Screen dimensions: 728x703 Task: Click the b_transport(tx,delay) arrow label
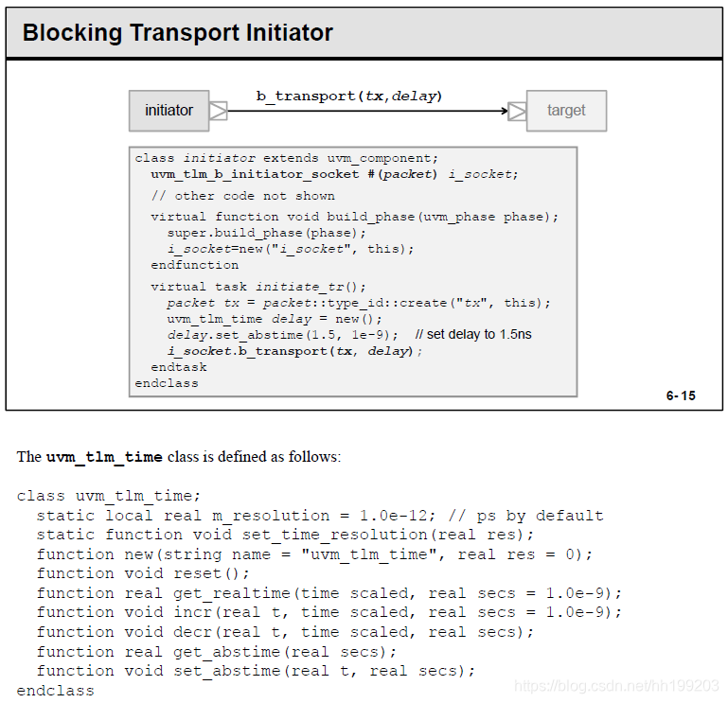tap(349, 97)
